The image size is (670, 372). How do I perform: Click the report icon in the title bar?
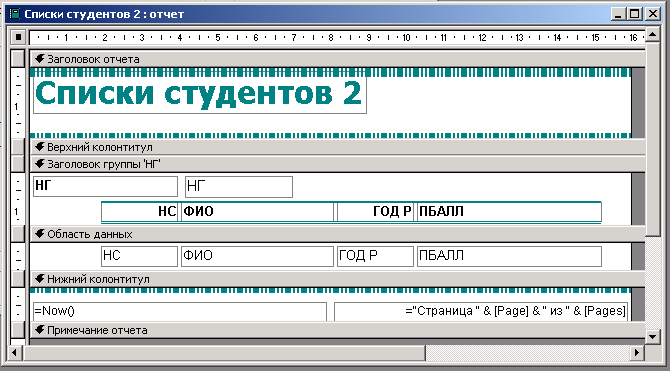tap(15, 14)
